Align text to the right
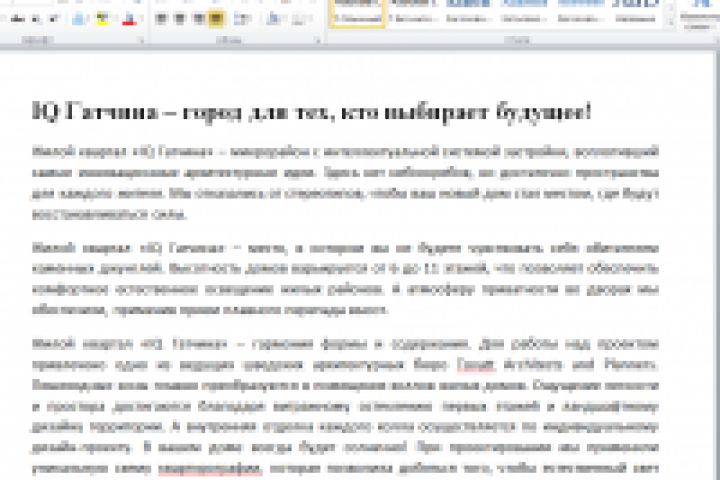Screen dimensions: 720x480 [198, 19]
